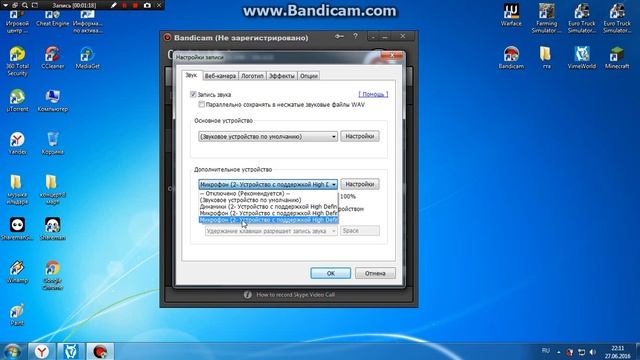
Task: Launch Warface desktop shortcut
Action: pyautogui.click(x=511, y=15)
